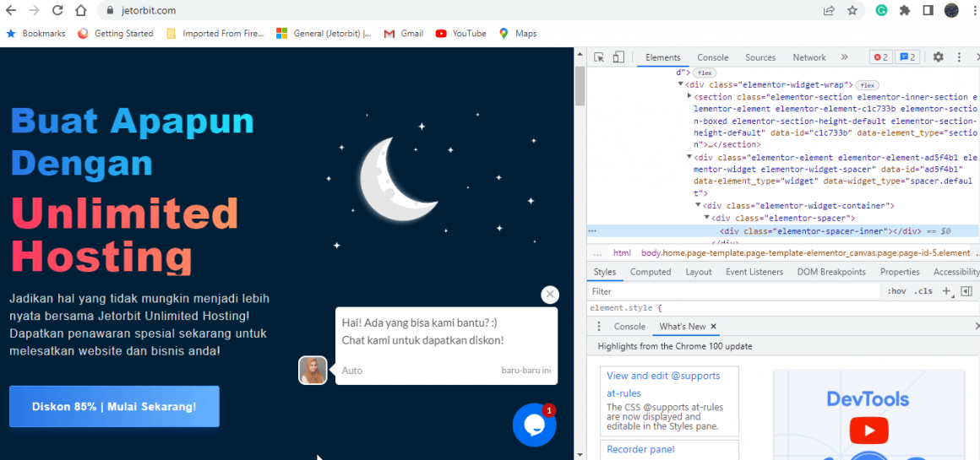Open the Extensions puzzle icon

904,10
